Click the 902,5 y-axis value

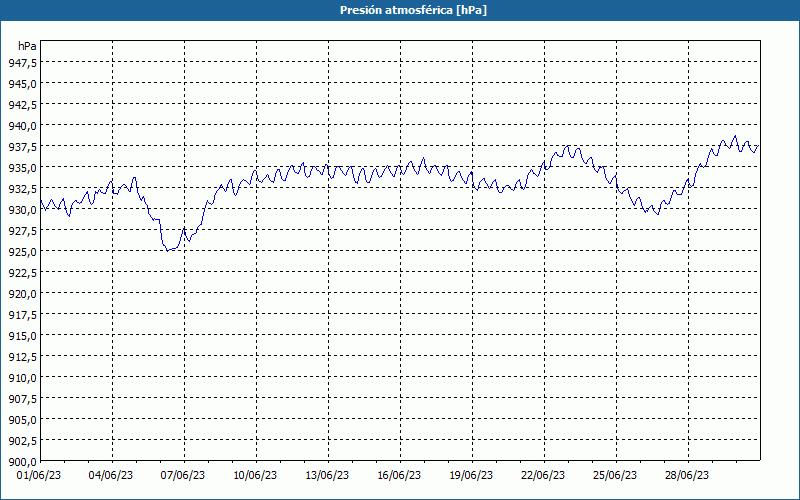(22, 440)
